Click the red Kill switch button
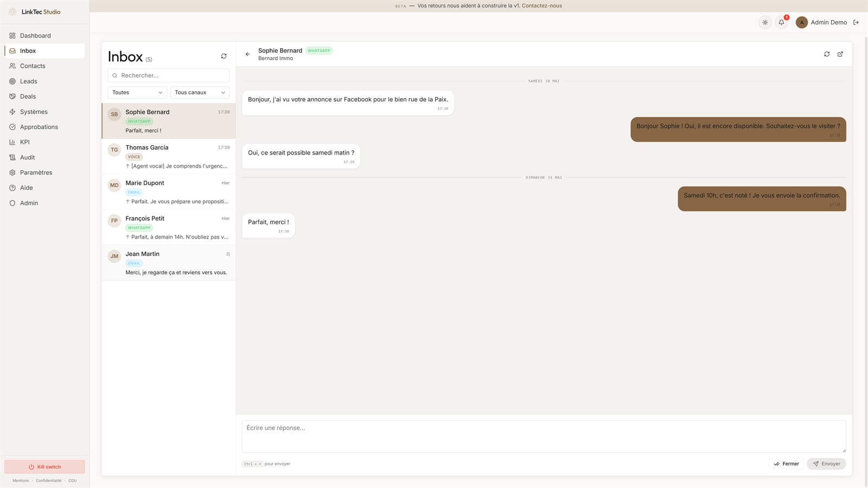This screenshot has width=868, height=488. click(x=44, y=467)
